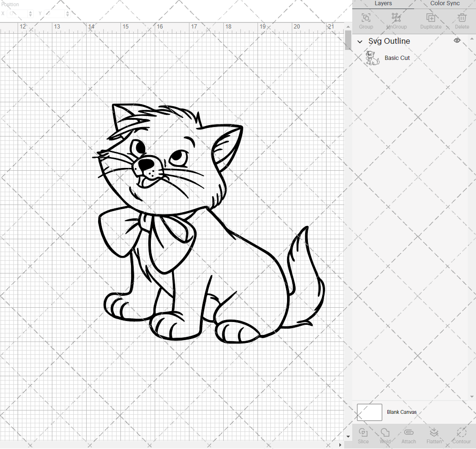
Task: Click the Flatten icon
Action: (x=434, y=432)
